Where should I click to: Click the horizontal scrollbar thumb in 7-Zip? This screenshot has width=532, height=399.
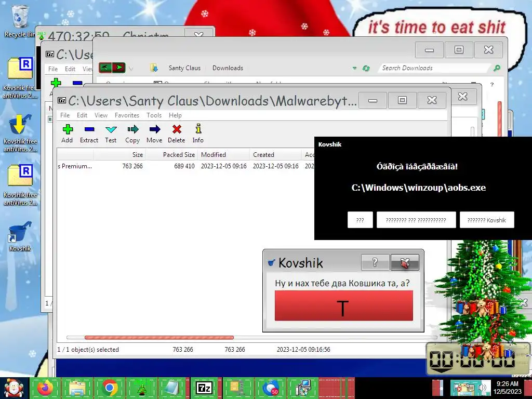click(x=159, y=338)
